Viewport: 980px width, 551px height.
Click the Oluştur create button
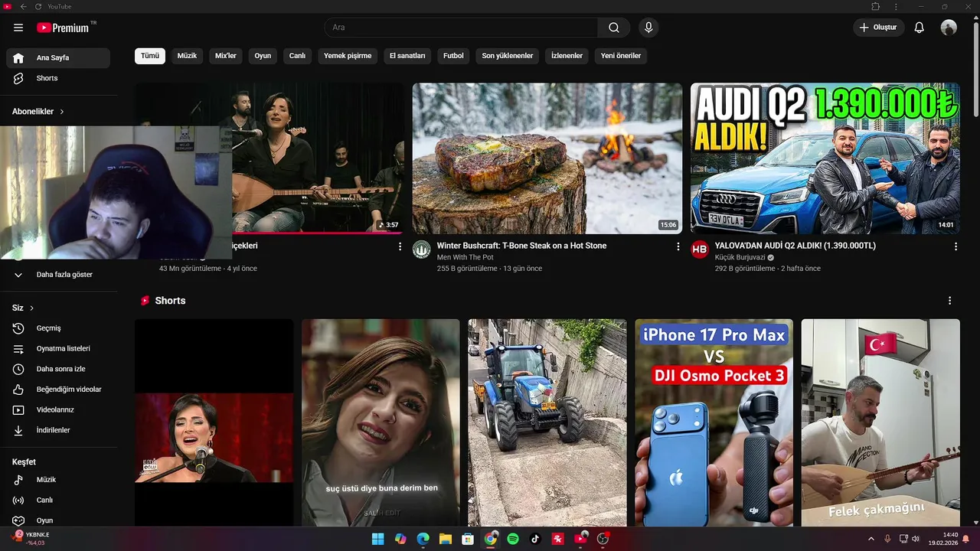879,28
